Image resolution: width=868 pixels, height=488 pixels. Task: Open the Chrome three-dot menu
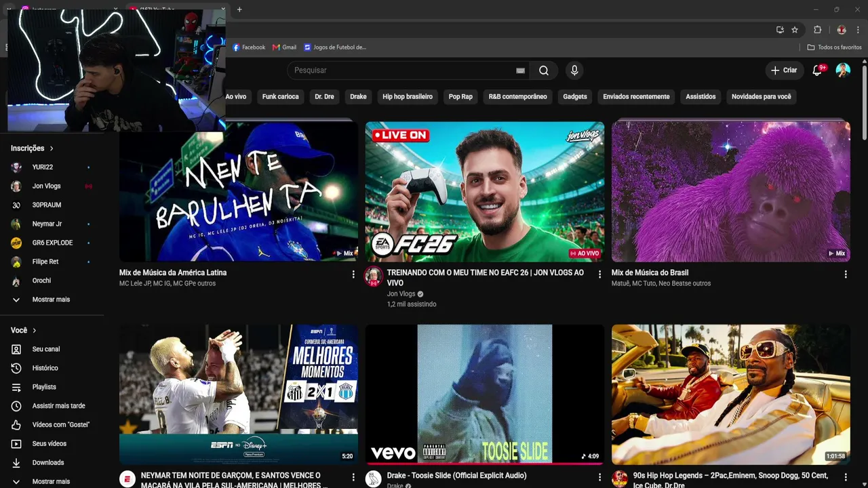859,30
